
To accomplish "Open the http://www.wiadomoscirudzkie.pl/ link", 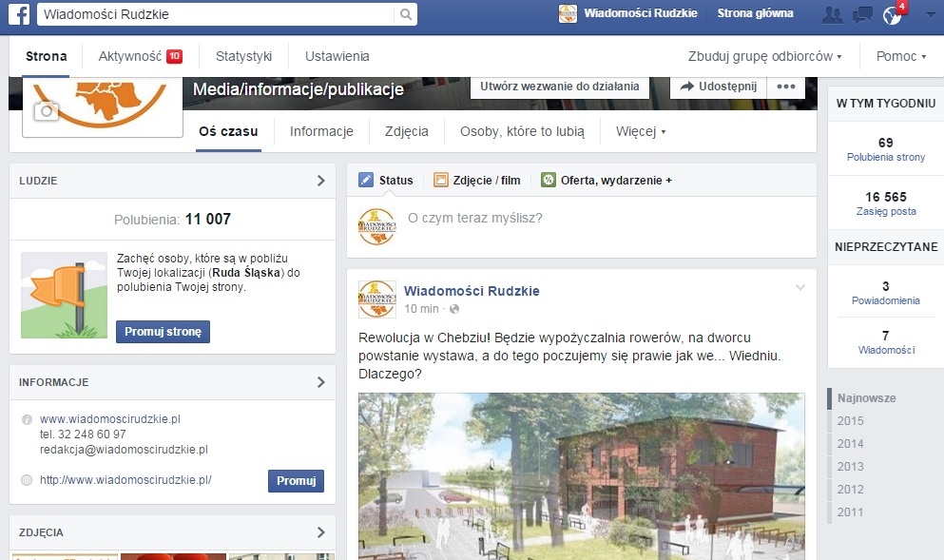I will [125, 480].
